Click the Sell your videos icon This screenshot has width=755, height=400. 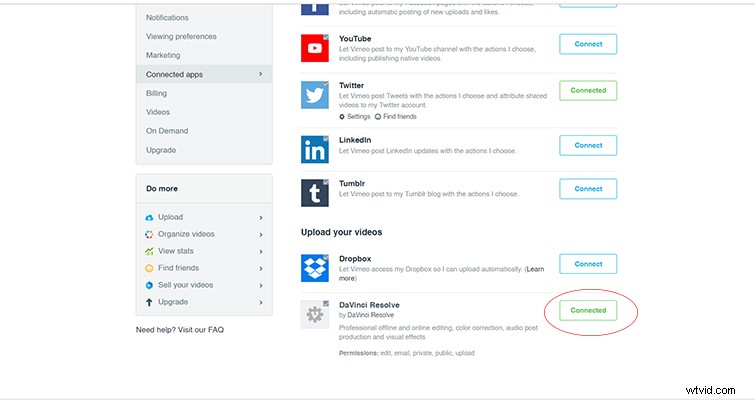[150, 285]
